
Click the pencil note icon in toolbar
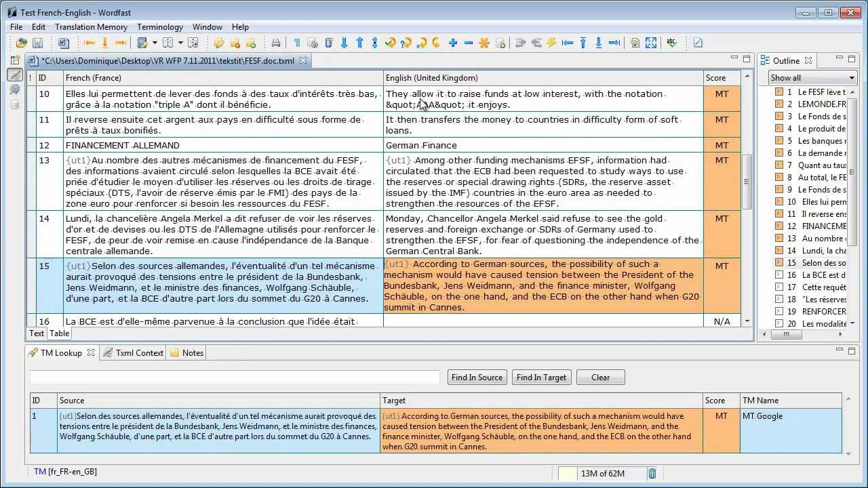click(x=698, y=43)
